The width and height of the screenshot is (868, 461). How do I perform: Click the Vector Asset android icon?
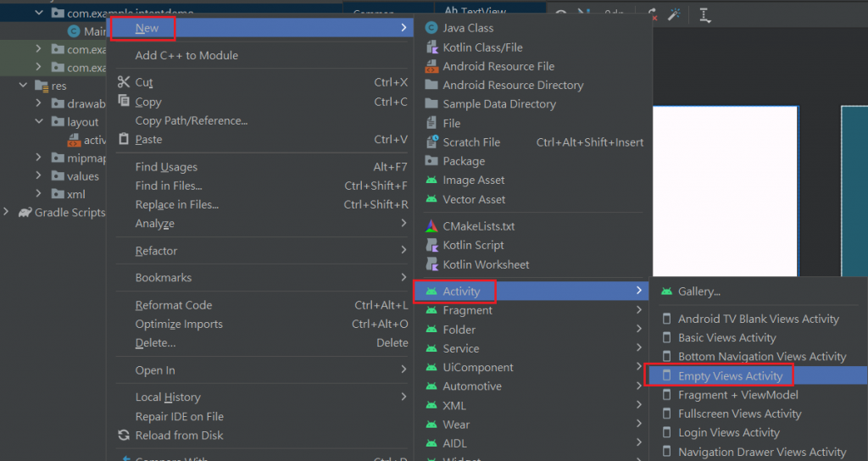[431, 198]
